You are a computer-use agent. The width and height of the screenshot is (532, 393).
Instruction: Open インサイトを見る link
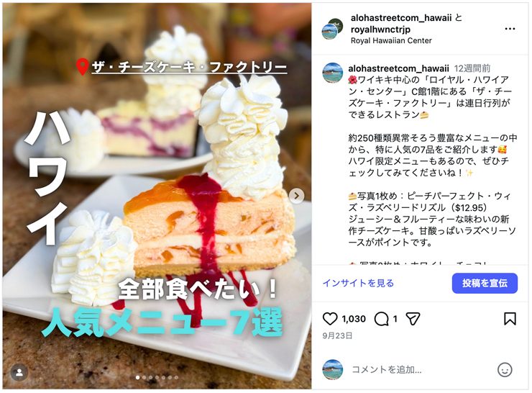click(x=358, y=283)
